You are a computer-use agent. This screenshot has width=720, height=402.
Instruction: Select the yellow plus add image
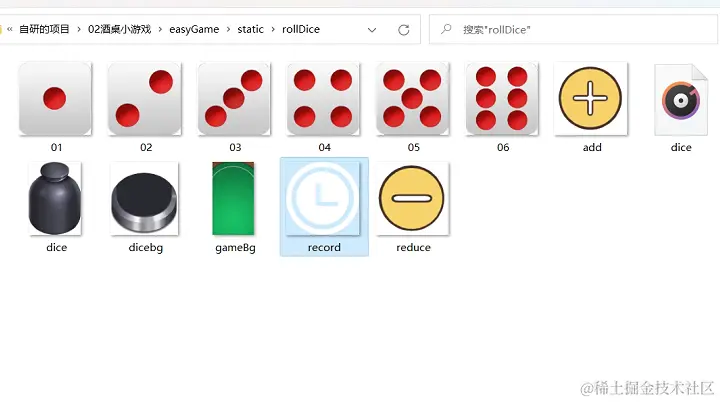591,99
